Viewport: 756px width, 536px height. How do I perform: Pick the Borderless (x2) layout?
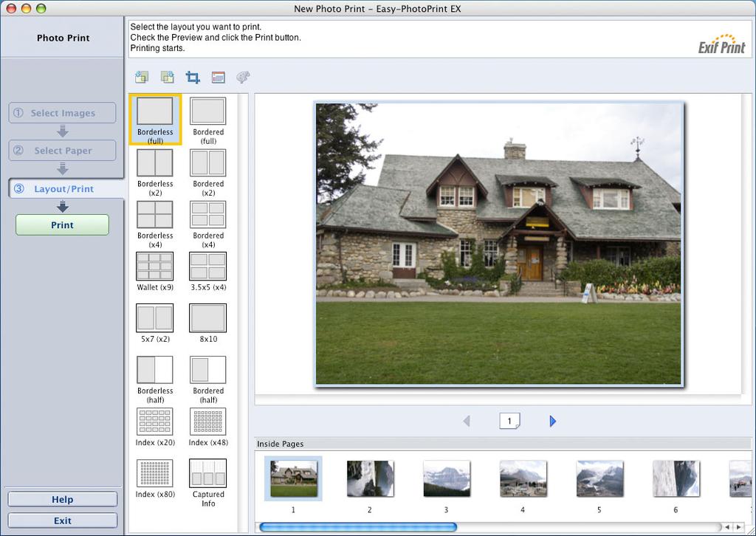click(x=155, y=172)
